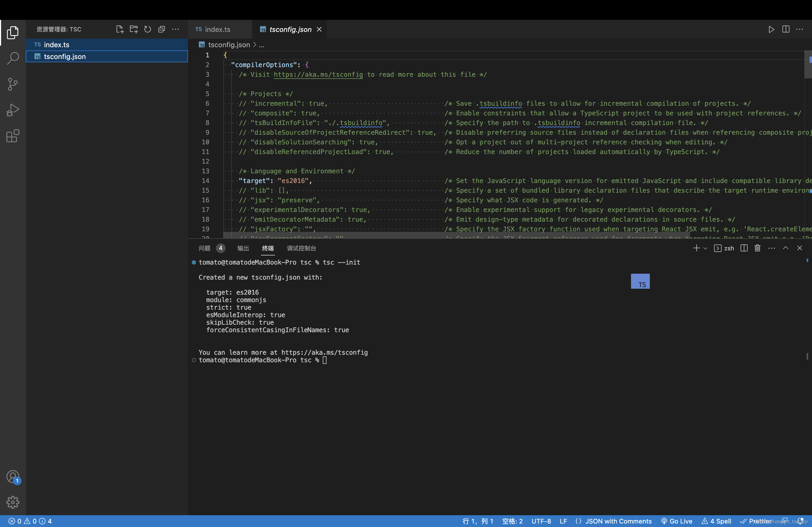The height and width of the screenshot is (527, 812).
Task: Select the zsh terminal label
Action: [724, 248]
